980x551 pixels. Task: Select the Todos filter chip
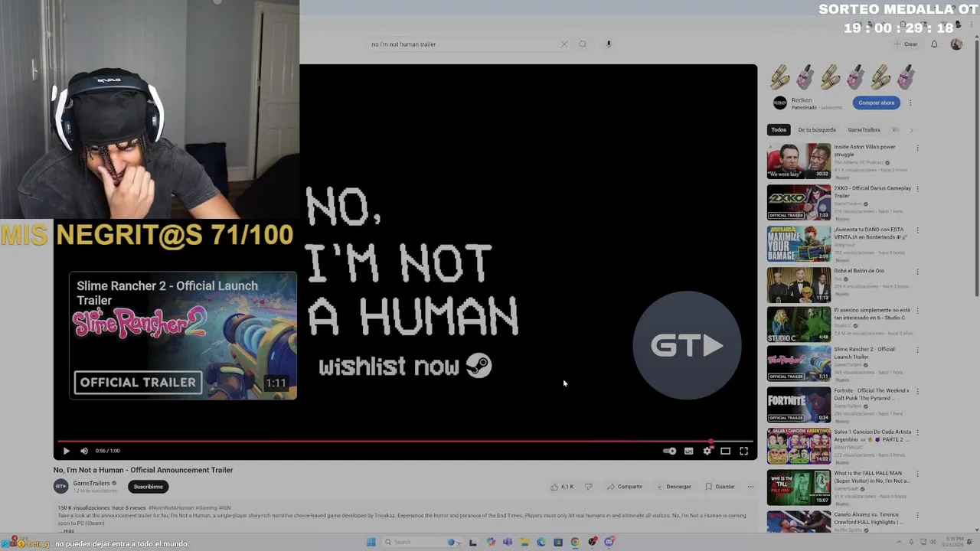(779, 130)
